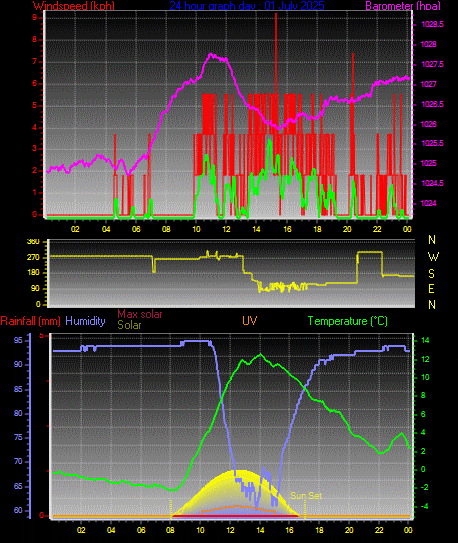Click hour label 16 under the windspeed chart

click(x=287, y=229)
